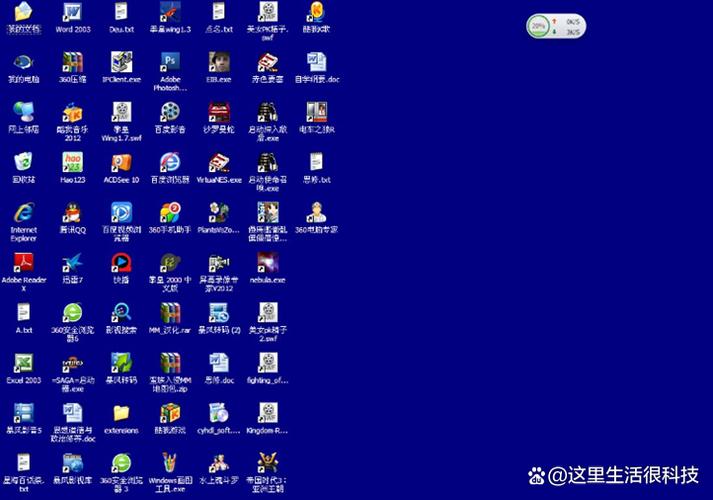Select the 电车之狼R shortcut

(x=316, y=112)
